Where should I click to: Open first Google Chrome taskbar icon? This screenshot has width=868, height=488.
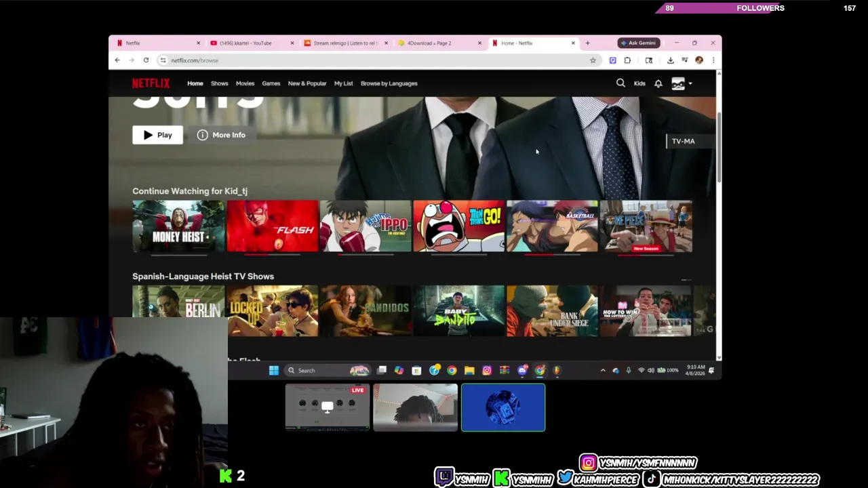[452, 370]
